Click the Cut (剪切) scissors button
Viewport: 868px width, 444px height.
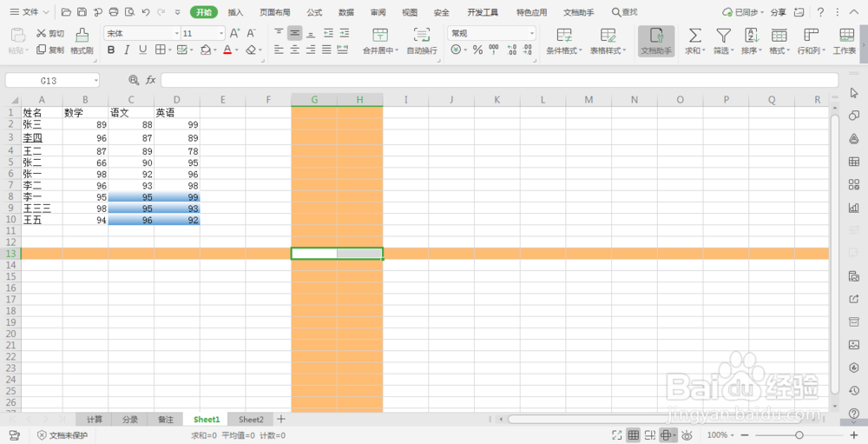click(x=50, y=34)
